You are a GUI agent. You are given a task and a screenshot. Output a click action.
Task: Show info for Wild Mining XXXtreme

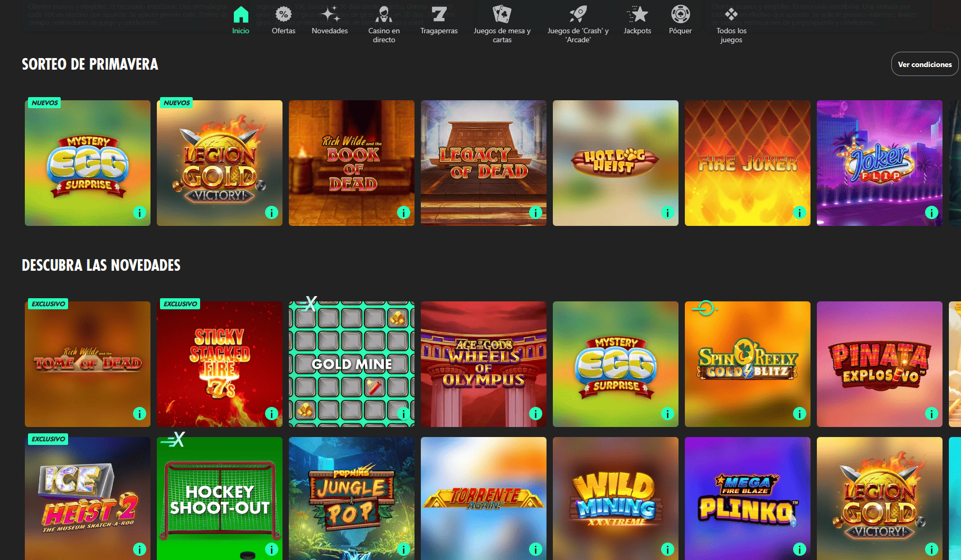(667, 549)
